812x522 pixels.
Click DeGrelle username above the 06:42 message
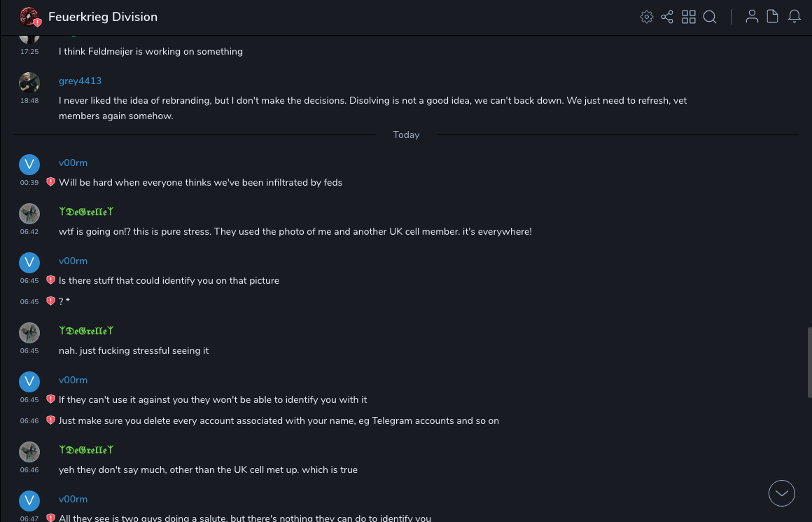coord(86,212)
